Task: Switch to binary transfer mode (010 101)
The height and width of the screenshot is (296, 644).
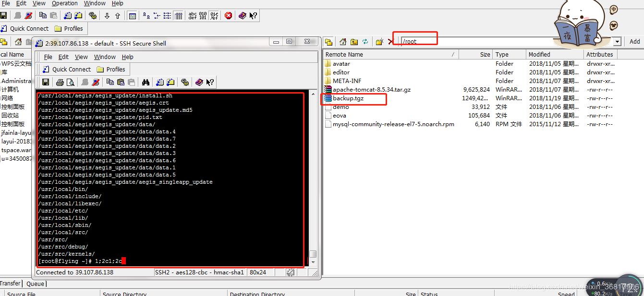Action: point(203,16)
